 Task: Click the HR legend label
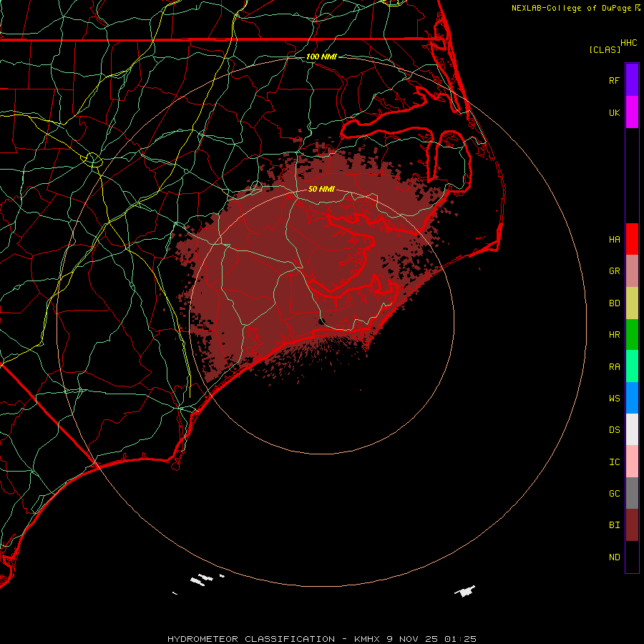pos(614,335)
